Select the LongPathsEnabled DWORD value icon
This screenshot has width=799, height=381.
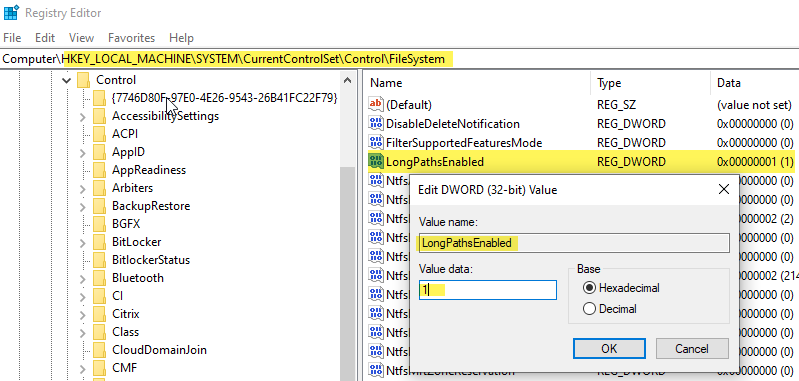pos(376,162)
